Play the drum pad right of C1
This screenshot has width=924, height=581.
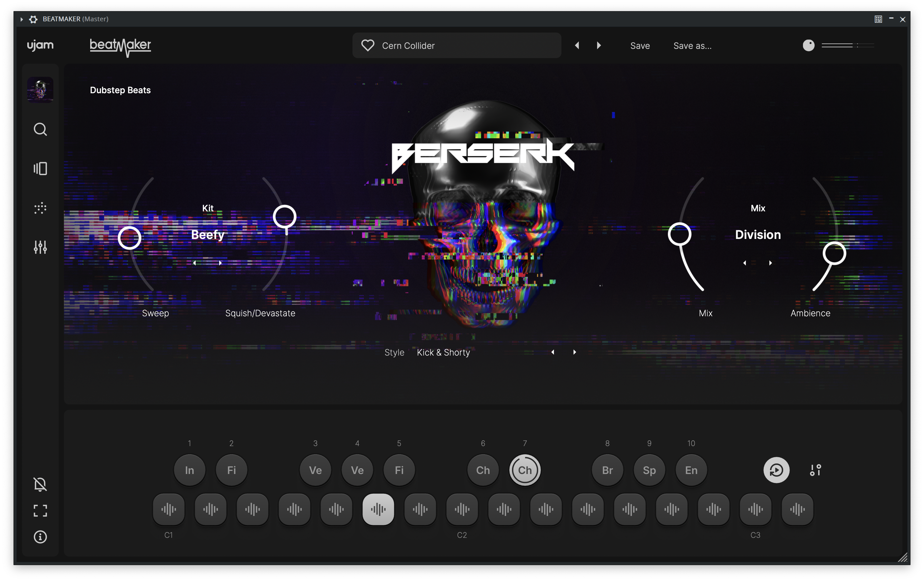(211, 509)
